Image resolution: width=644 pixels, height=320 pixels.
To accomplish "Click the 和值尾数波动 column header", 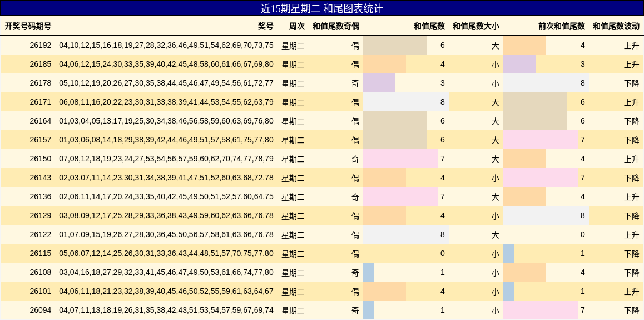I will click(616, 26).
